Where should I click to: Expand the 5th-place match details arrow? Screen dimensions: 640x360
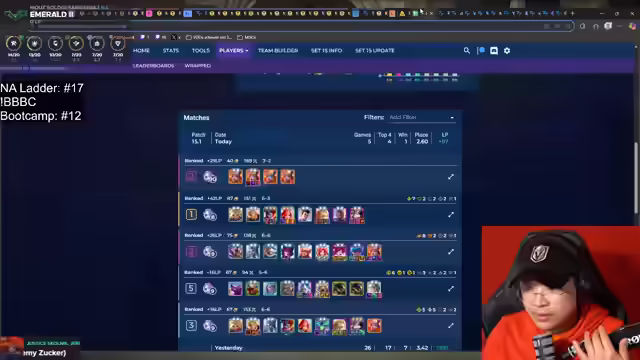(x=451, y=289)
